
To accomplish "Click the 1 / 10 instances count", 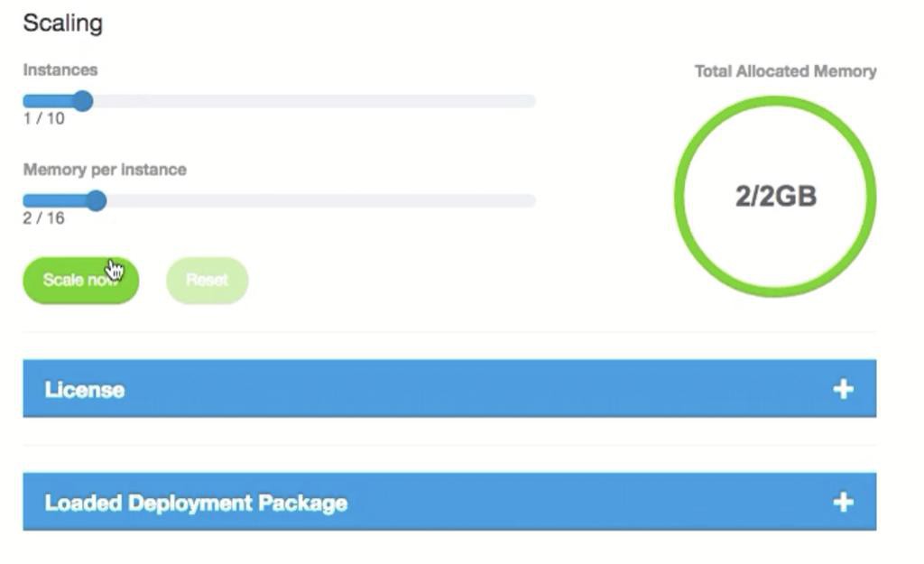I will (43, 118).
